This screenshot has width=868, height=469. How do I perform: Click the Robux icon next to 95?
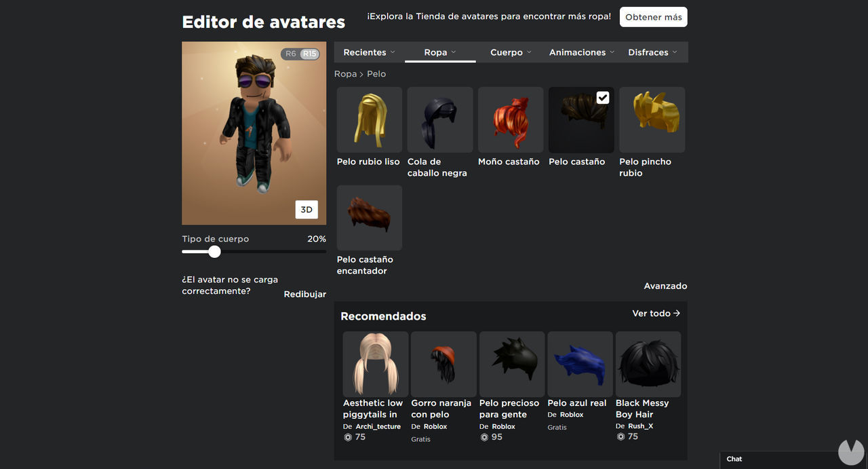(484, 437)
